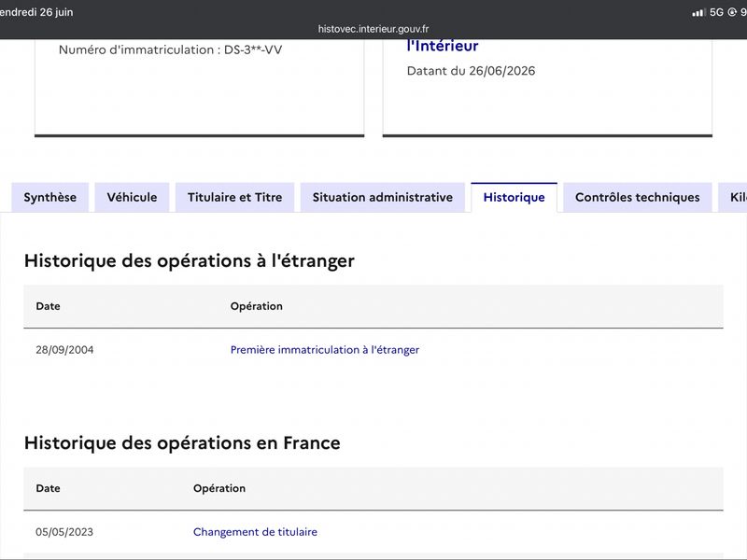Open the partially visible Kilométrage tab
This screenshot has width=747, height=560.
(x=734, y=197)
